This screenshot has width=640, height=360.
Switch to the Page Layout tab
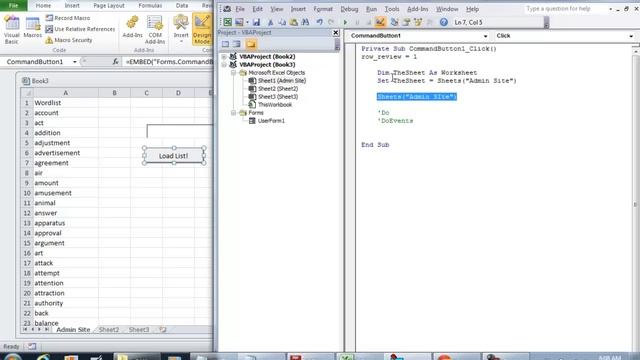pos(109,6)
